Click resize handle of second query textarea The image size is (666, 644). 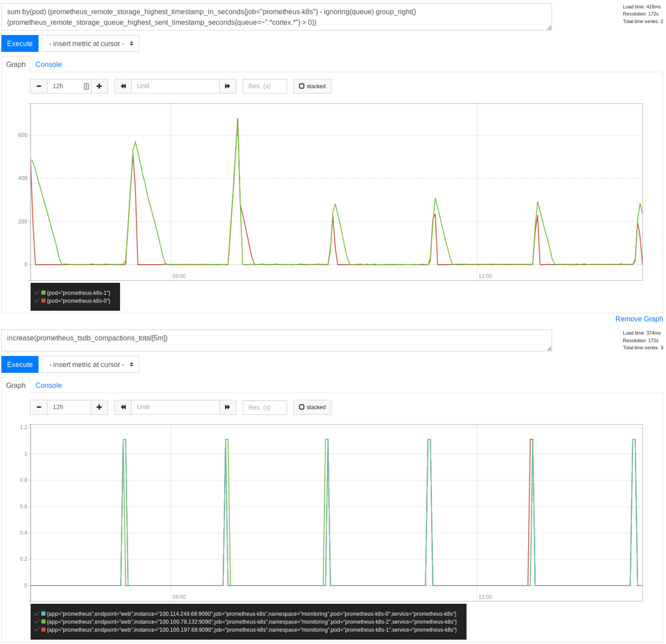pos(549,349)
